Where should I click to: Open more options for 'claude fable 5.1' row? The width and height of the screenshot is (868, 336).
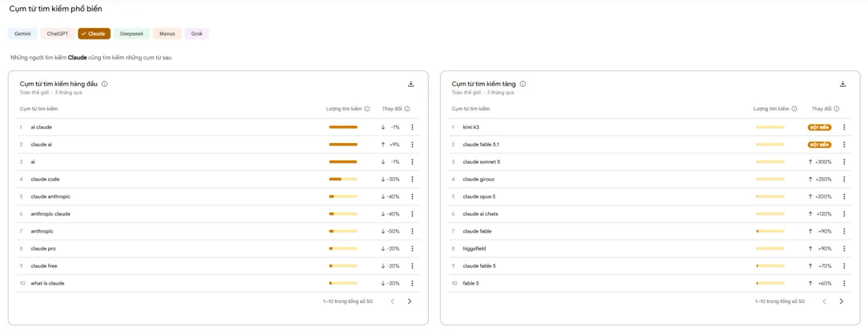tap(844, 145)
